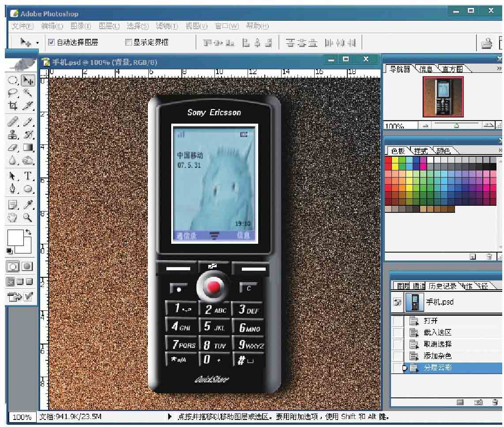This screenshot has width=504, height=427.
Task: Zoom out using Navigator small mountains icon
Action: click(x=425, y=126)
